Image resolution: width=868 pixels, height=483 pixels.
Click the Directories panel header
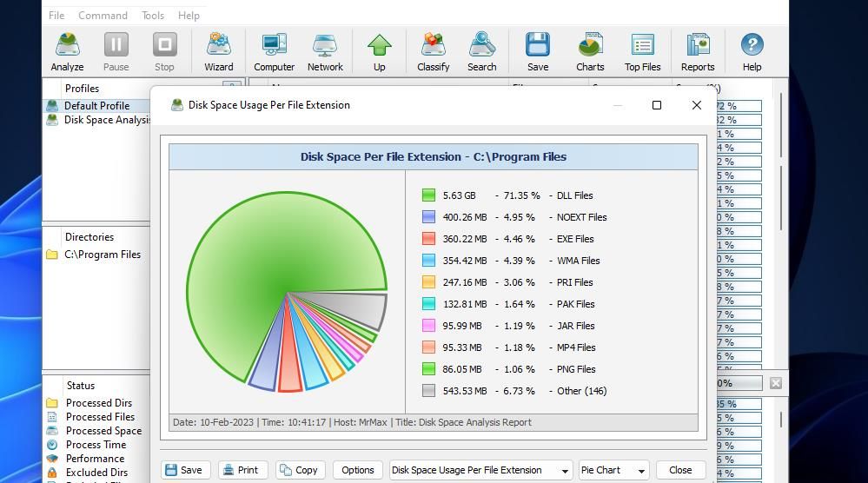pyautogui.click(x=89, y=237)
